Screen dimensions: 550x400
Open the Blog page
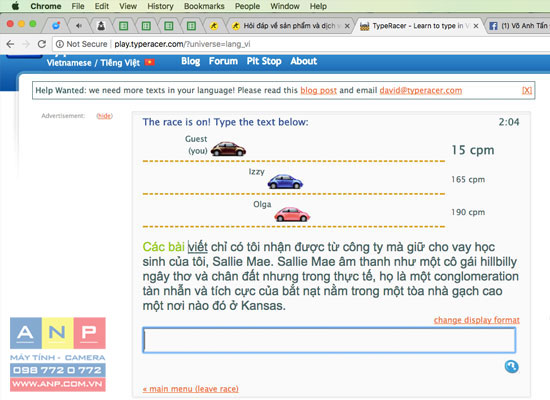pyautogui.click(x=190, y=61)
